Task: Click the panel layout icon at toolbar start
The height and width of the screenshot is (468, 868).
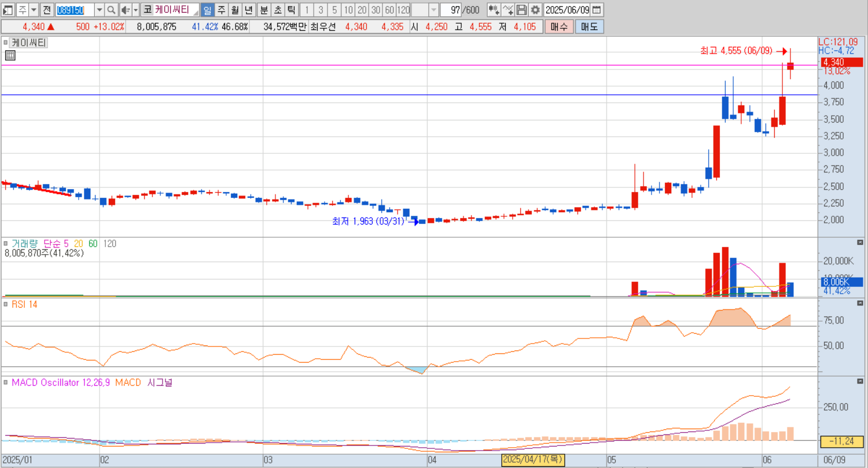Action: 8,10
